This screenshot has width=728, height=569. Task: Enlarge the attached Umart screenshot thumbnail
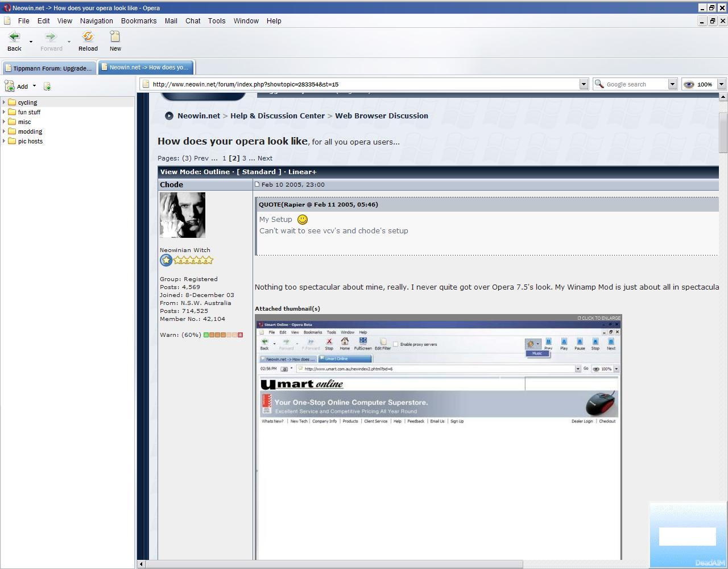point(439,437)
